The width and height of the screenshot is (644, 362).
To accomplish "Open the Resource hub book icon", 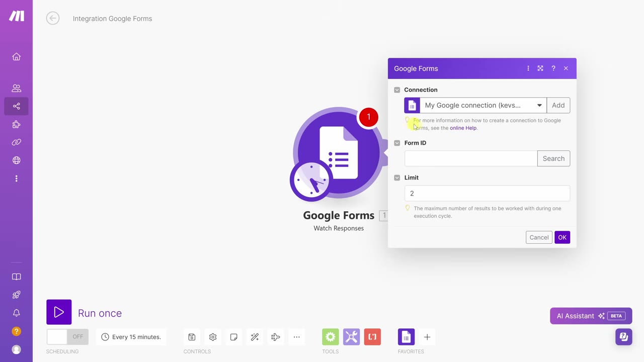I will pos(17,277).
